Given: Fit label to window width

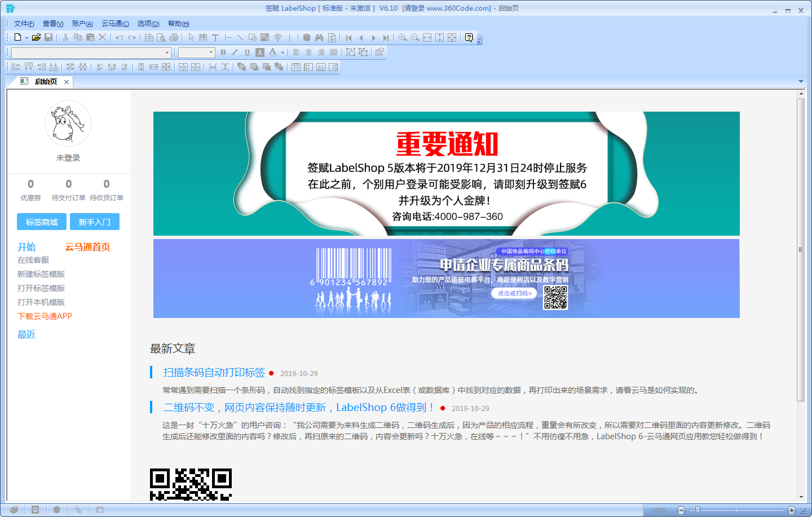Looking at the screenshot, I should point(427,38).
